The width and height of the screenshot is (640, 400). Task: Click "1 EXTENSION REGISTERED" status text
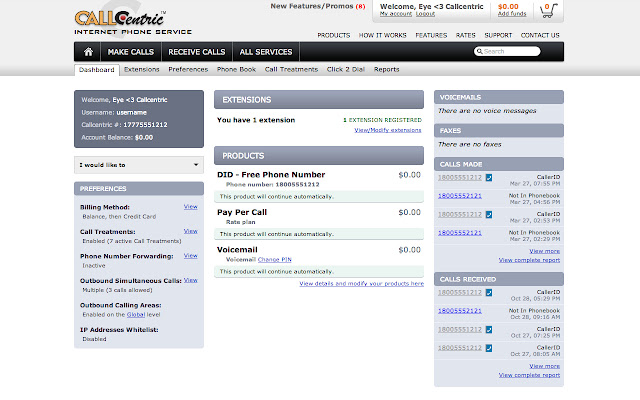pos(382,120)
